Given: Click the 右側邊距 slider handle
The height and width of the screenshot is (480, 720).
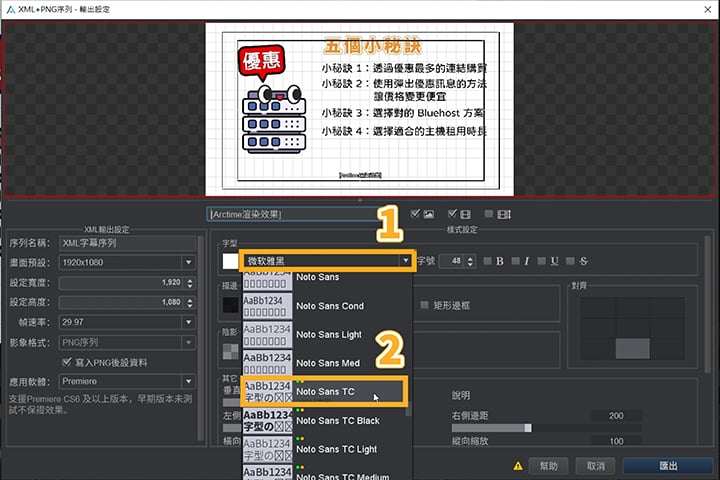Looking at the screenshot, I should [x=528, y=428].
